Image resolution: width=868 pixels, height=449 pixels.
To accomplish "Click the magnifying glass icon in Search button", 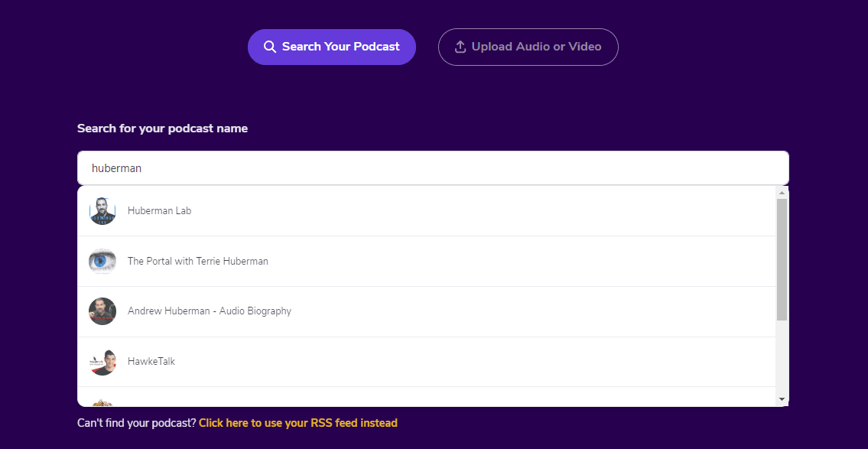I will click(270, 47).
